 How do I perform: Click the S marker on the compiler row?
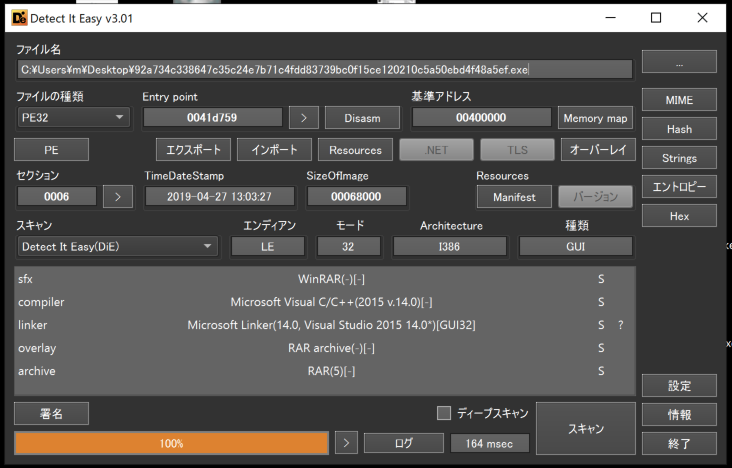[601, 302]
